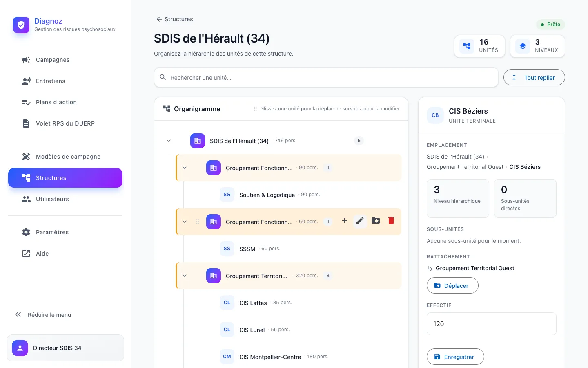This screenshot has height=368, width=588.
Task: Click the S& unit avatar
Action: tap(227, 195)
